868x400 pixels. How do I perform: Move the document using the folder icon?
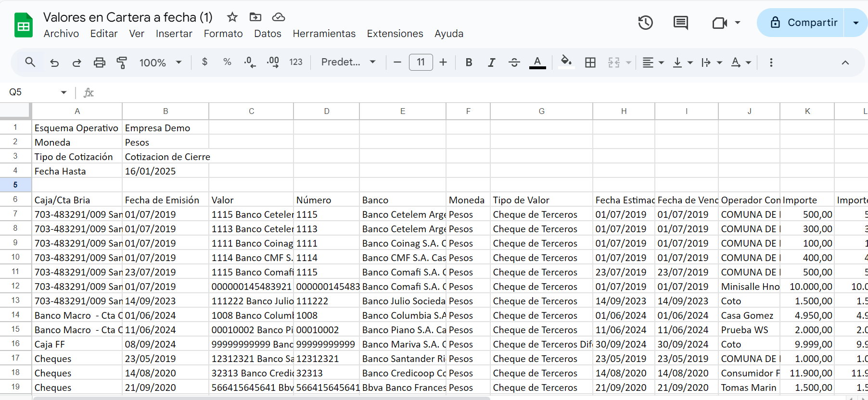(255, 17)
